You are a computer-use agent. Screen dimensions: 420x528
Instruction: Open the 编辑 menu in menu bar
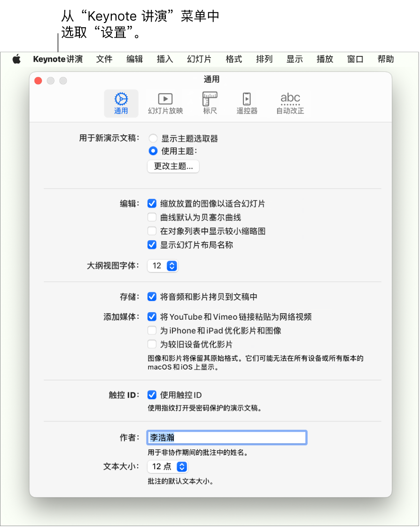[135, 59]
